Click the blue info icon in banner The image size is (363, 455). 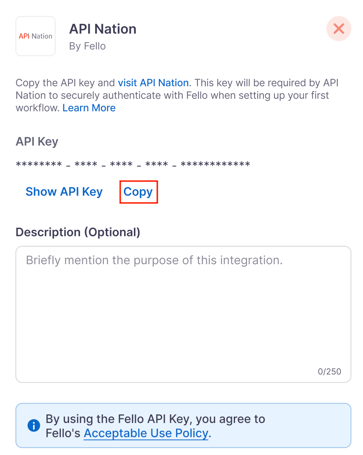point(34,425)
